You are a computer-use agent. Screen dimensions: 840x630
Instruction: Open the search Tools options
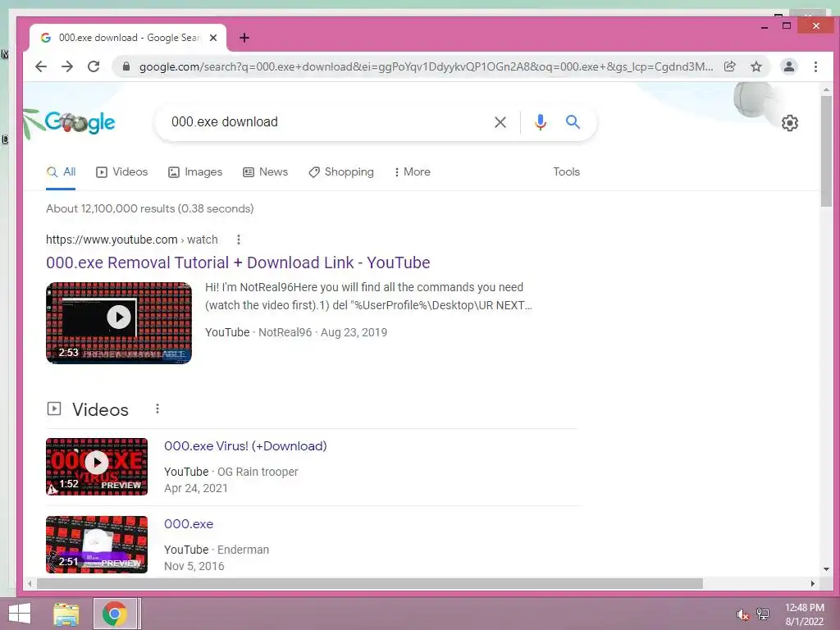click(566, 172)
